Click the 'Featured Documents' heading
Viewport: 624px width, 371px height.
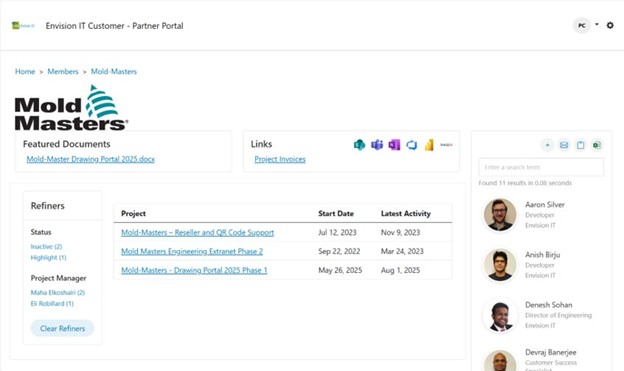(66, 144)
